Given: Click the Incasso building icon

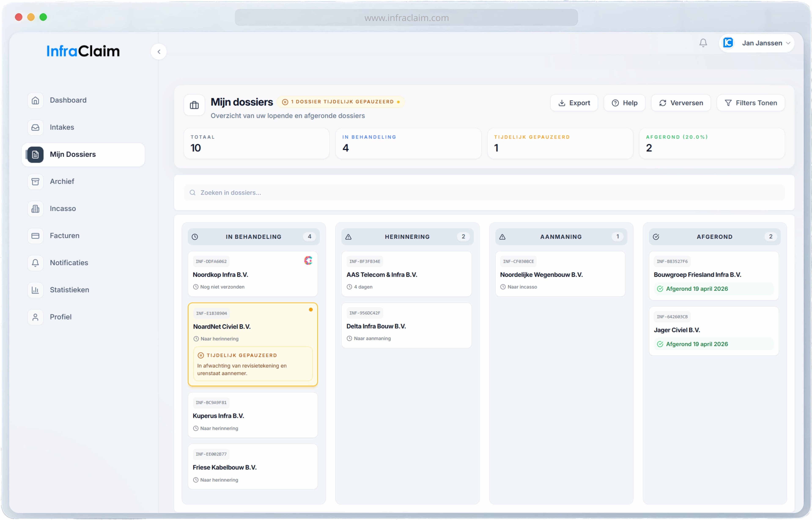Looking at the screenshot, I should [36, 209].
